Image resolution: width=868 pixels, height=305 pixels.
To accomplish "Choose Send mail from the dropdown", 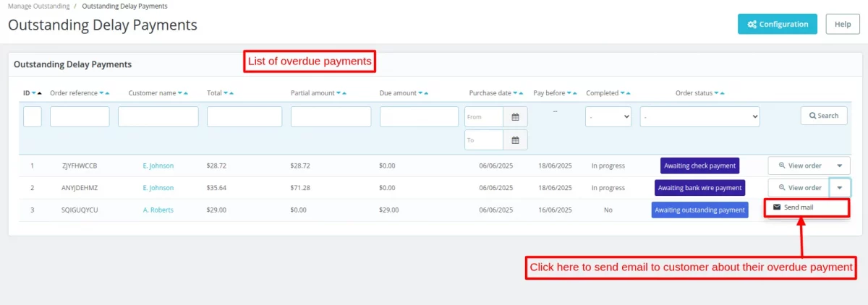I will pos(806,207).
